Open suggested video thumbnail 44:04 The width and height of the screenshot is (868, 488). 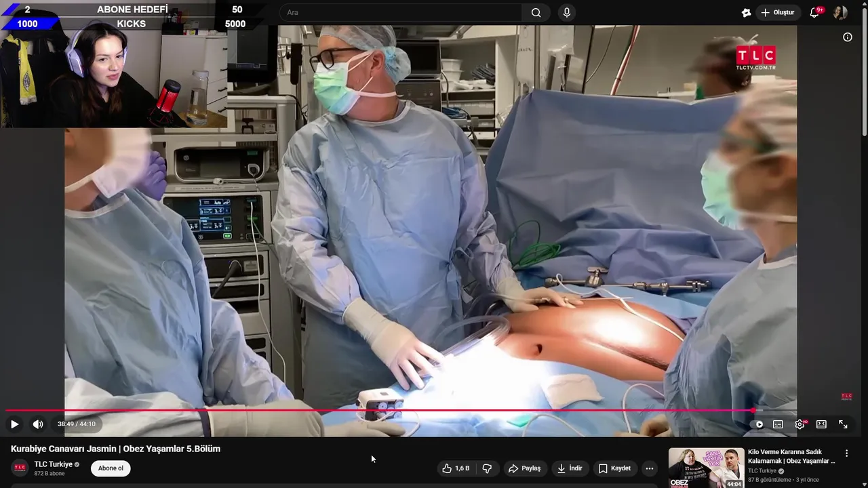tap(706, 468)
